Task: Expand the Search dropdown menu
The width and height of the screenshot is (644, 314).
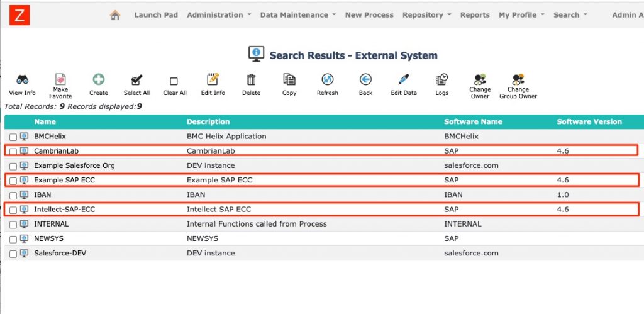Action: (570, 15)
